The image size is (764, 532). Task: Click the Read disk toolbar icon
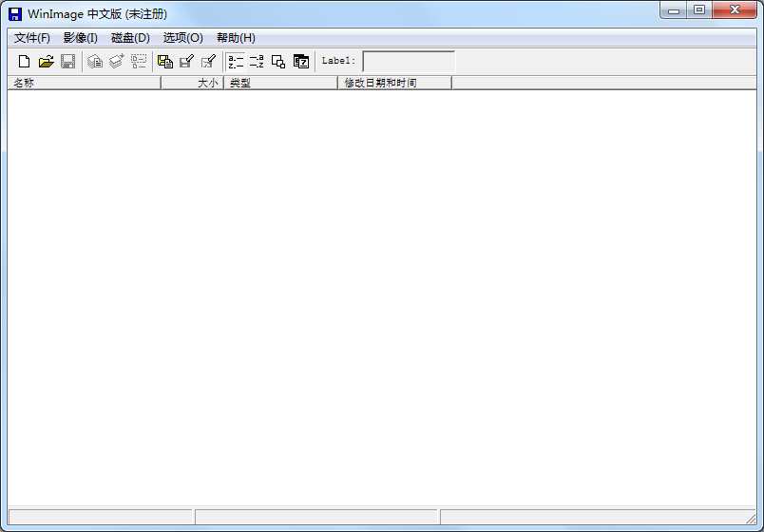[165, 62]
